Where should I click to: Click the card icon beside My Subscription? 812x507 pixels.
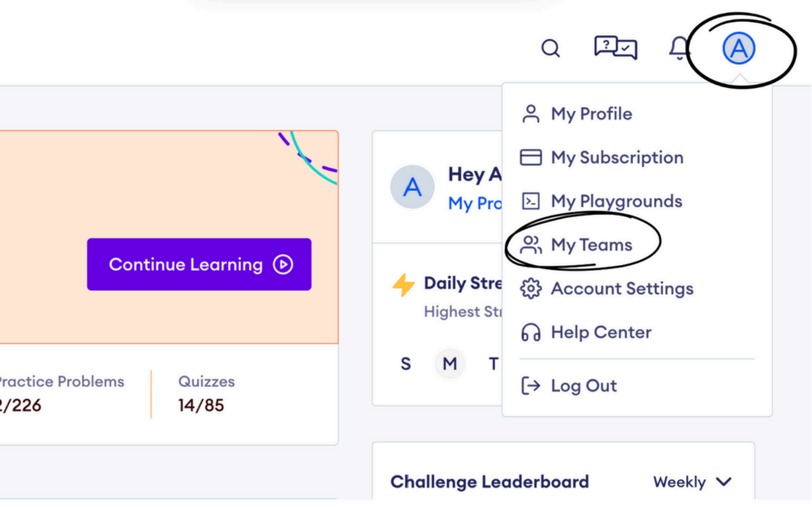[x=531, y=157]
